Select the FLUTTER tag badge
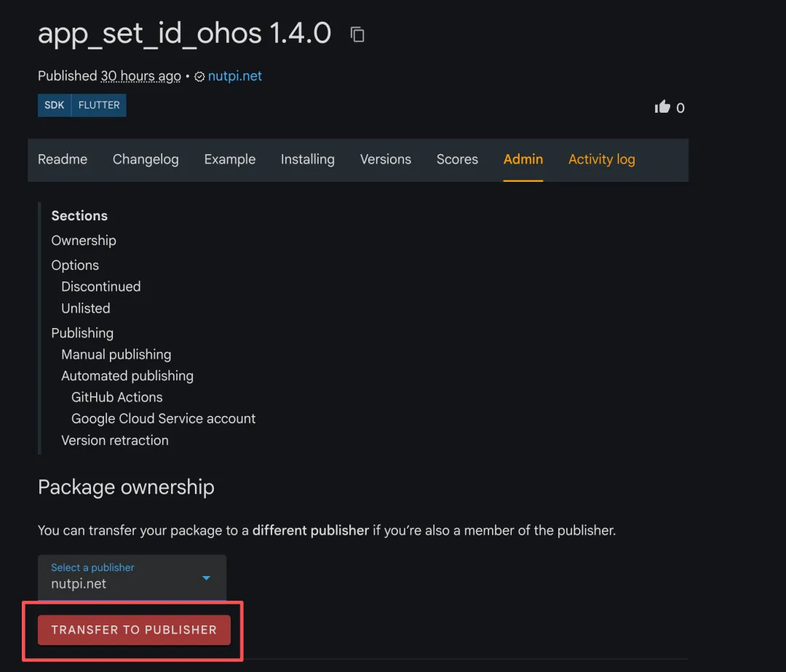 [99, 105]
